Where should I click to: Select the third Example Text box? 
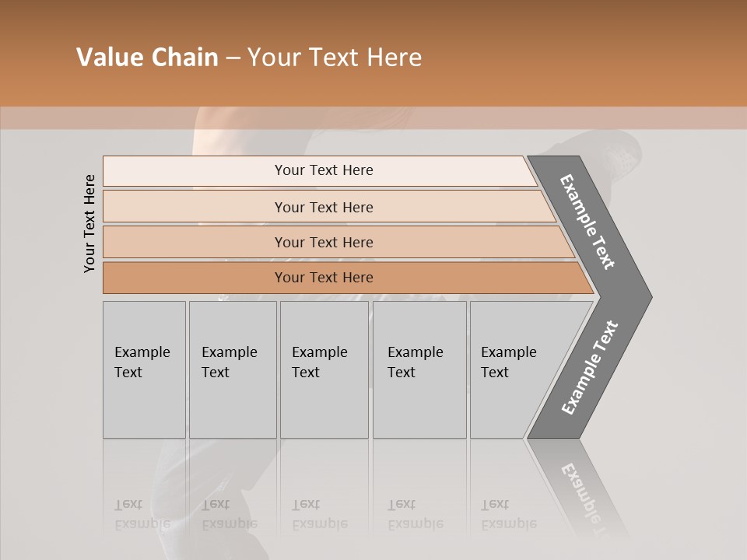324,404
